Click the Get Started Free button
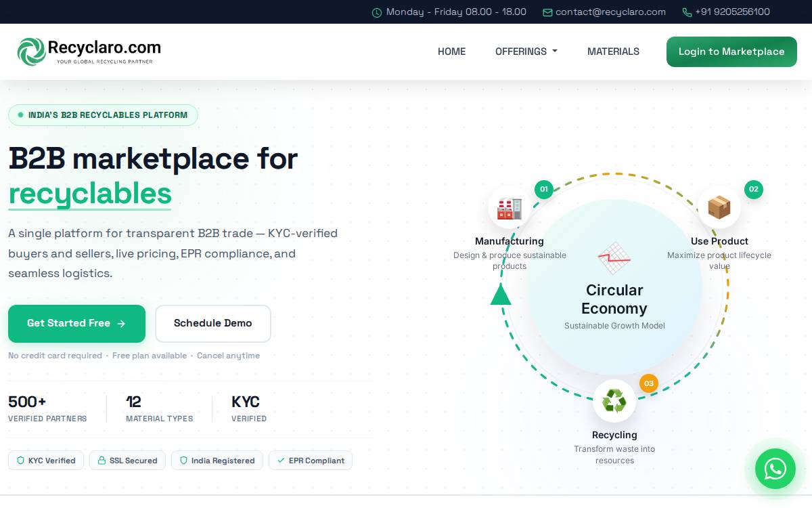The image size is (812, 508). click(x=76, y=324)
